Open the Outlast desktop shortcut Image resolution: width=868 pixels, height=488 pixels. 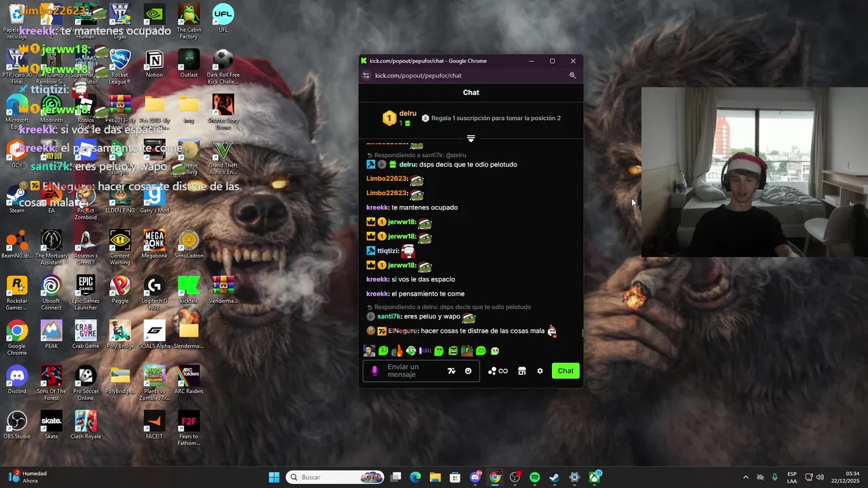(189, 63)
